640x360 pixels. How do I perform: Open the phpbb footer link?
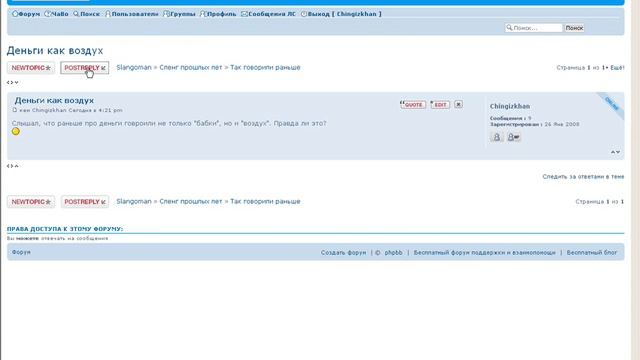[393, 253]
